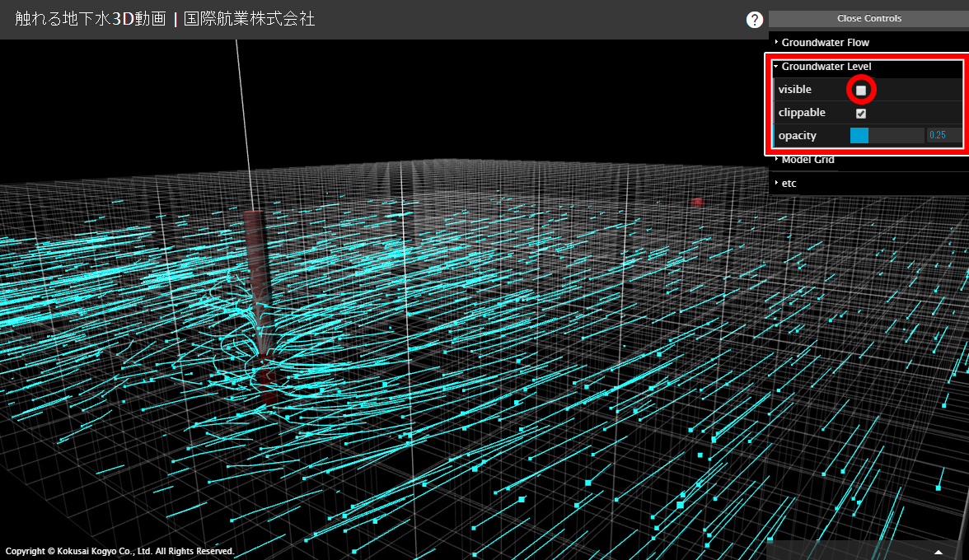The width and height of the screenshot is (969, 560).
Task: Click the 'opacity' label text
Action: 798,136
